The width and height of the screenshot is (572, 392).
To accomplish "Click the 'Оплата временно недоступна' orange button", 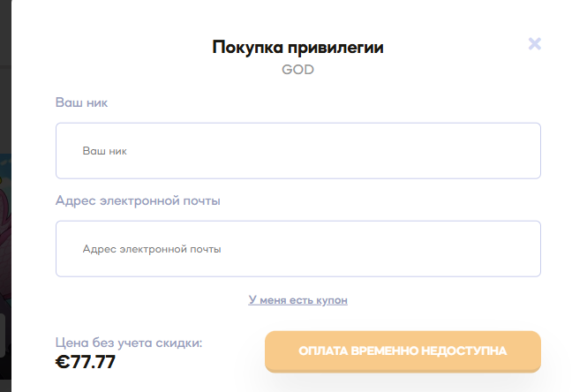I will point(403,351).
